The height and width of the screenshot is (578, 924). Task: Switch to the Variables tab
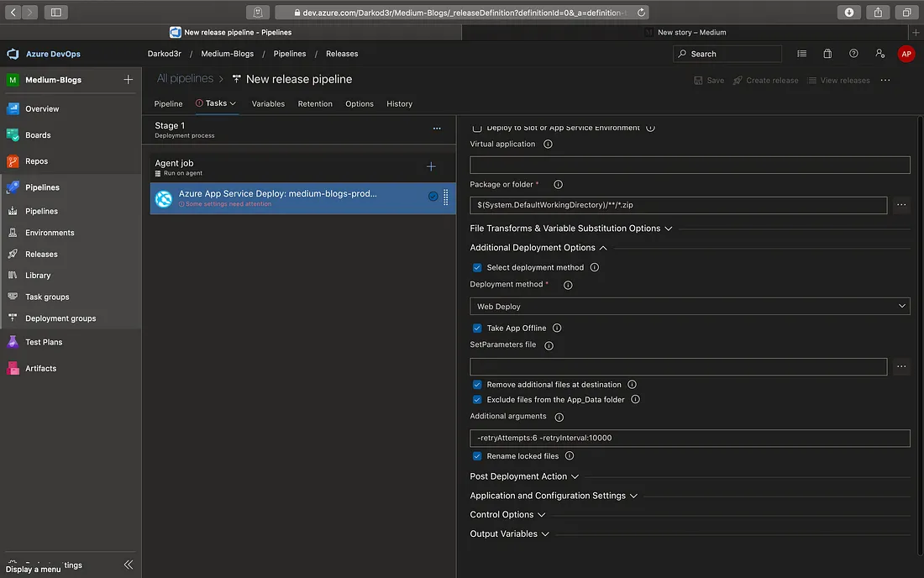(268, 104)
